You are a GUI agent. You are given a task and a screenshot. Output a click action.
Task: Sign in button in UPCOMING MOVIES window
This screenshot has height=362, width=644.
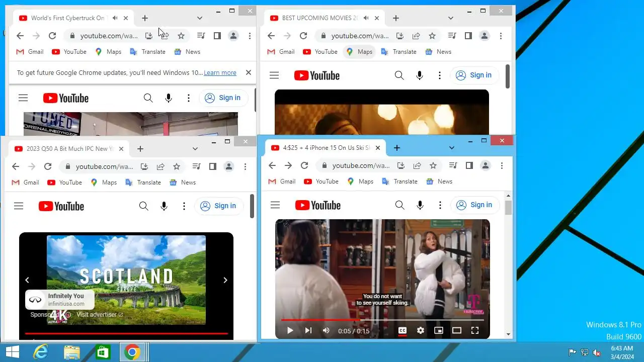click(474, 75)
